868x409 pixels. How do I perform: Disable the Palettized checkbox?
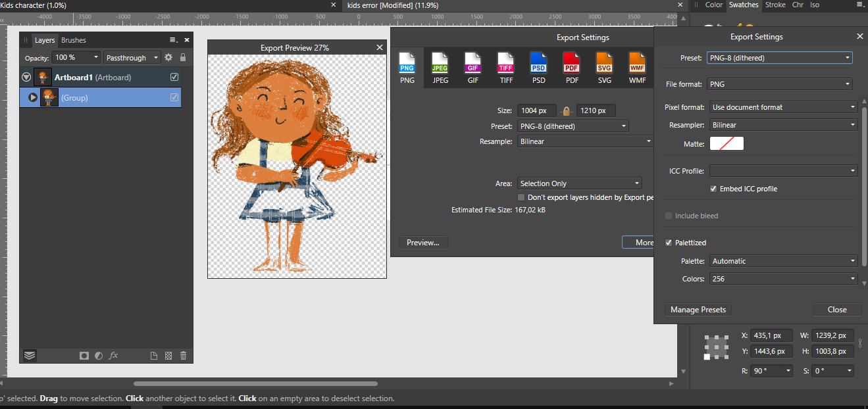point(669,242)
